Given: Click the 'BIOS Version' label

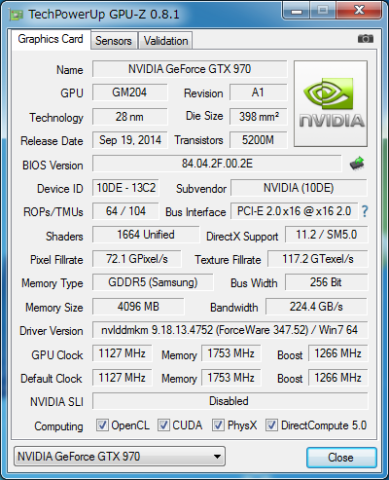Looking at the screenshot, I should 53,165.
